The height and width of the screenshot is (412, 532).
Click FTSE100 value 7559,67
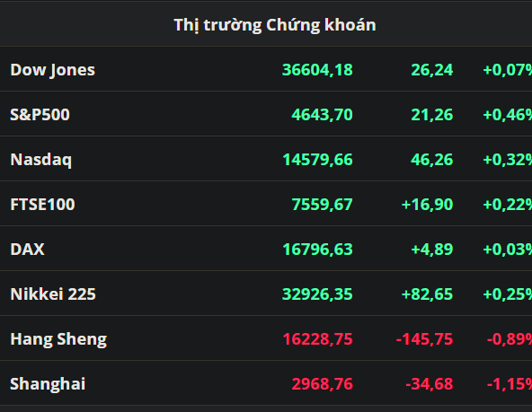[323, 205]
